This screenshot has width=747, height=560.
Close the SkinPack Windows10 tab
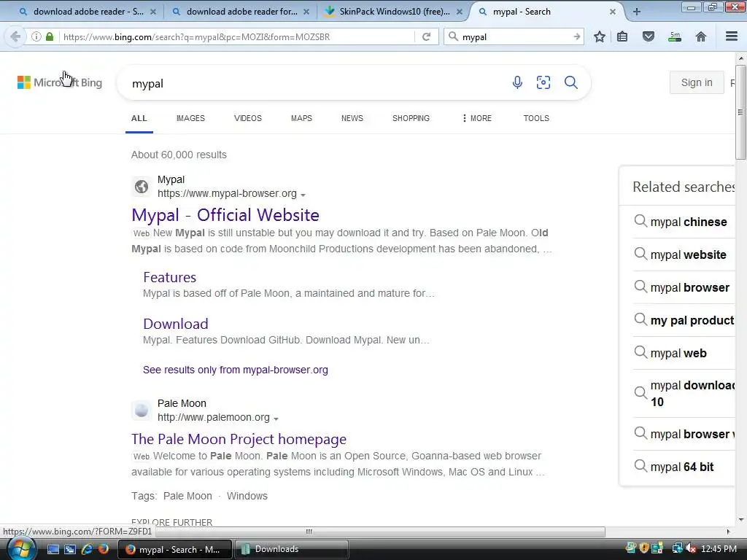pos(460,12)
